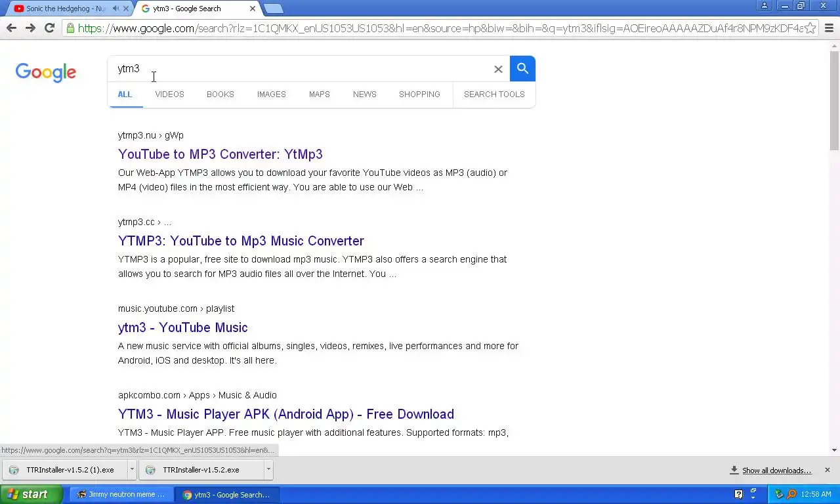
Task: Open the YouTube to MP3 Converter: YtMp3 result
Action: click(220, 154)
